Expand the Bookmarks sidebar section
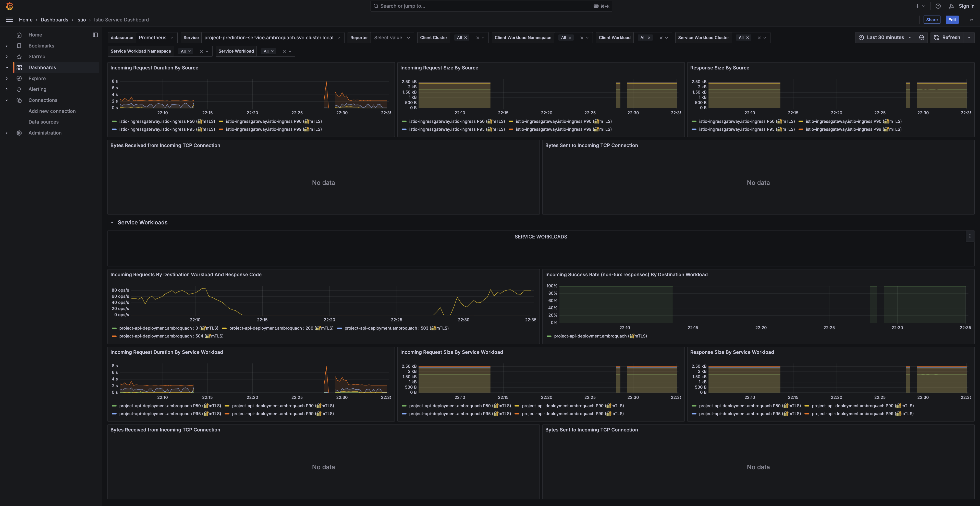This screenshot has width=980, height=506. 6,46
